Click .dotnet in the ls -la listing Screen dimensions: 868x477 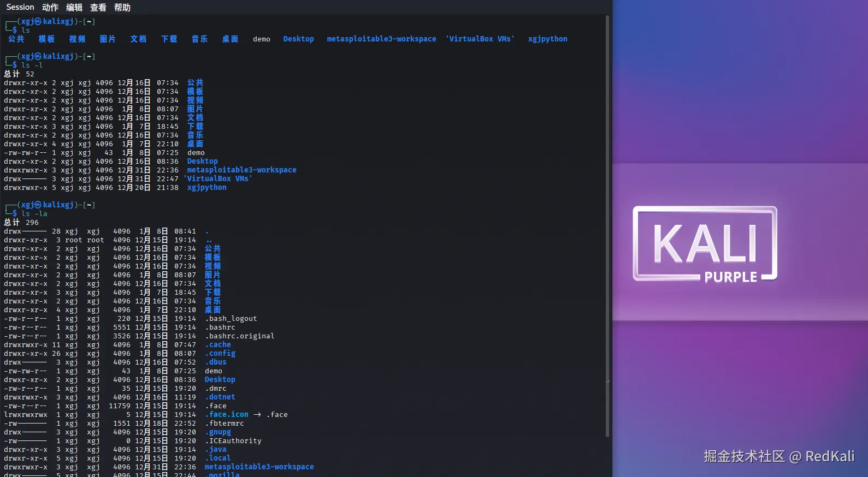click(220, 397)
